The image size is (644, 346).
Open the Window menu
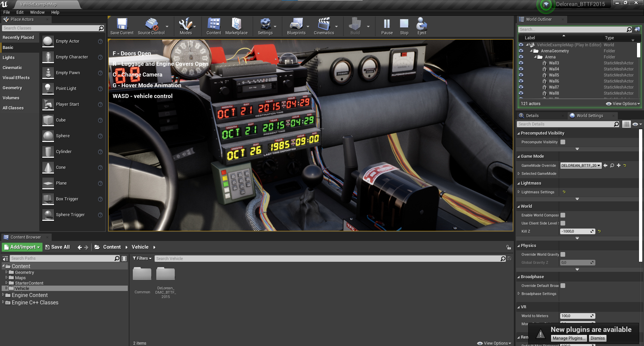coord(37,12)
